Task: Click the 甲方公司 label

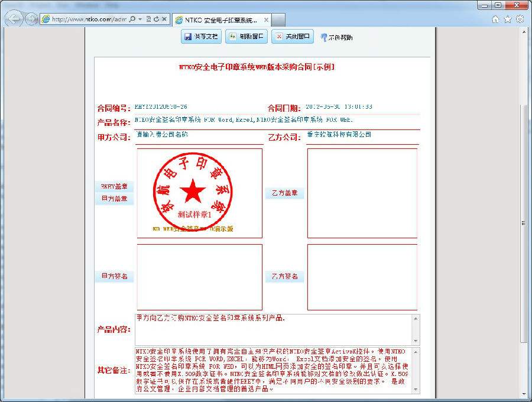Action: pos(114,137)
